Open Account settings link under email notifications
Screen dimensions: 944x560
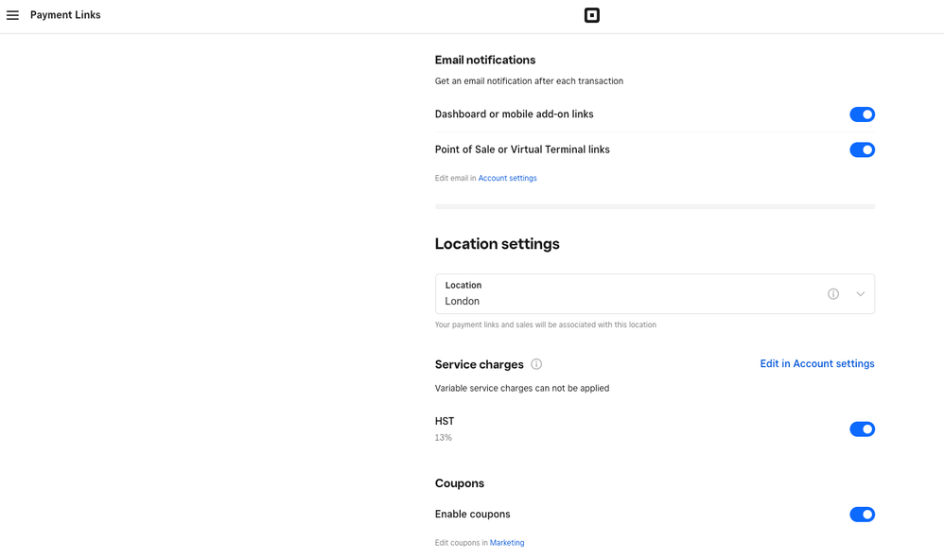tap(507, 178)
